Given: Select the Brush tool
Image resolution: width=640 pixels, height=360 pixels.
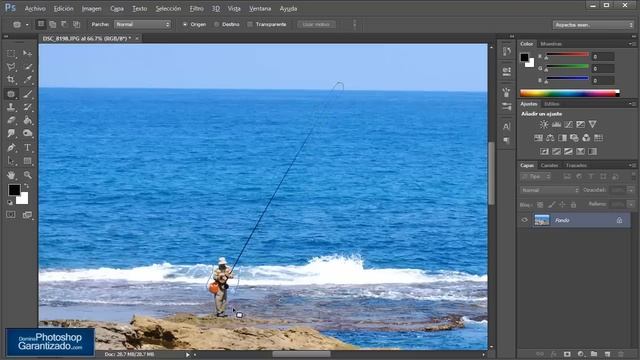Looking at the screenshot, I should point(27,94).
